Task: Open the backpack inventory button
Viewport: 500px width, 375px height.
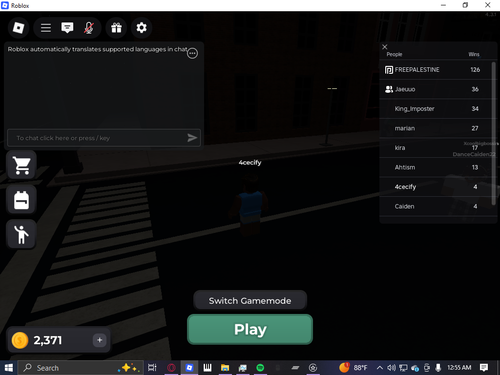Action: 22,200
